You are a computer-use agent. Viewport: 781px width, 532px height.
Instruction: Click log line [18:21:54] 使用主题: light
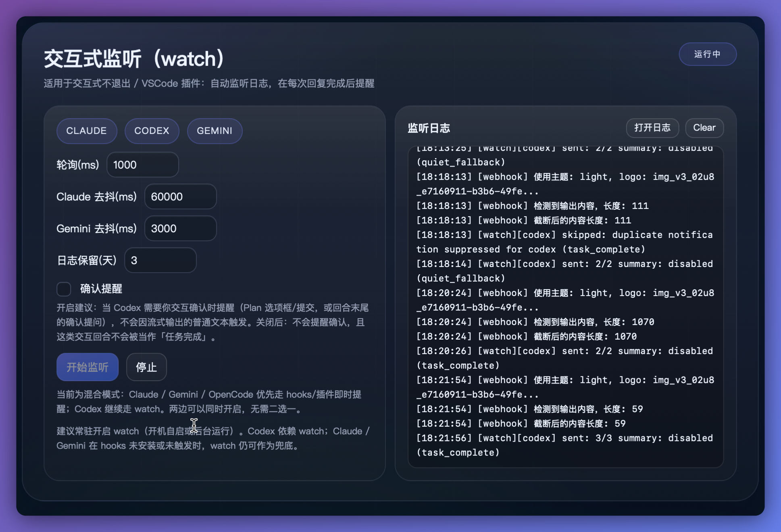[565, 387]
